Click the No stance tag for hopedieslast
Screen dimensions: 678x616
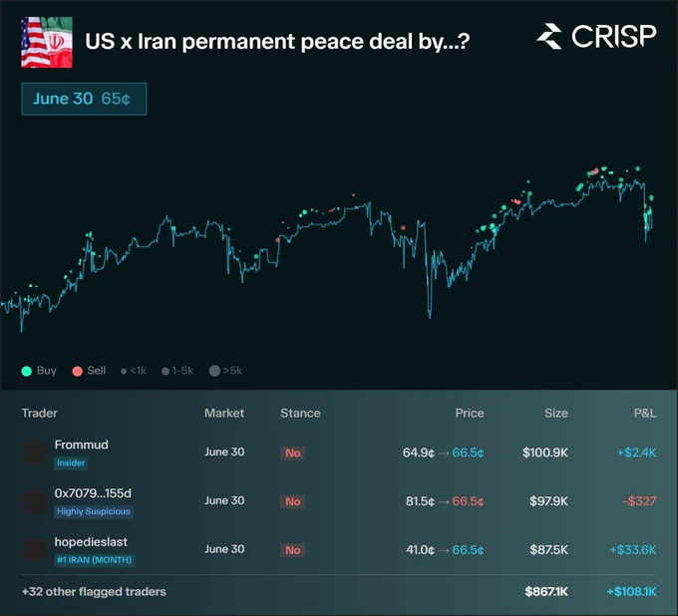point(293,550)
